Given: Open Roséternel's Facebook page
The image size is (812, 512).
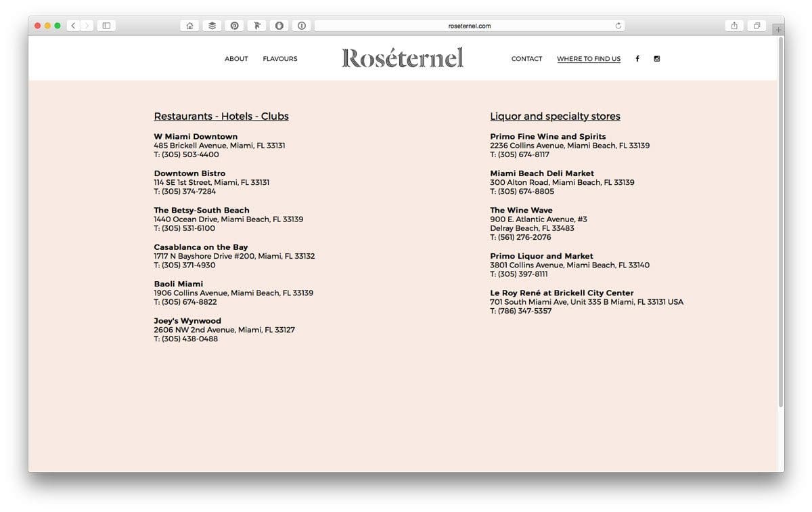Looking at the screenshot, I should tap(637, 58).
